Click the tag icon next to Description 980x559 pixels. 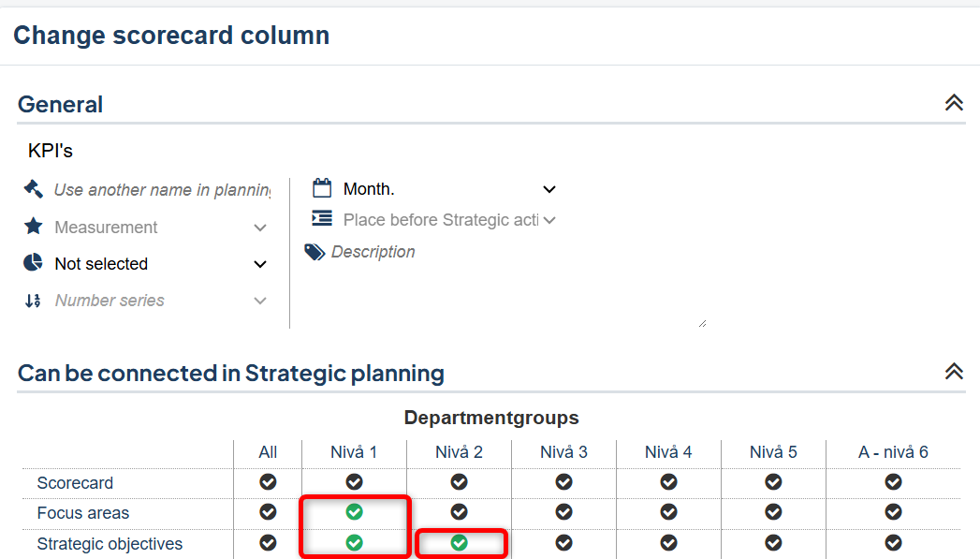click(315, 252)
